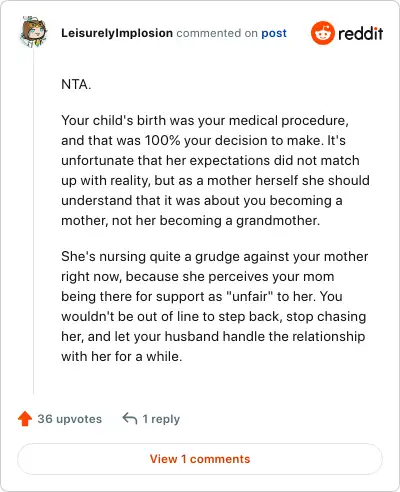Viewport: 400px width, 492px height.
Task: Open the View 1 comments button
Action: [200, 459]
